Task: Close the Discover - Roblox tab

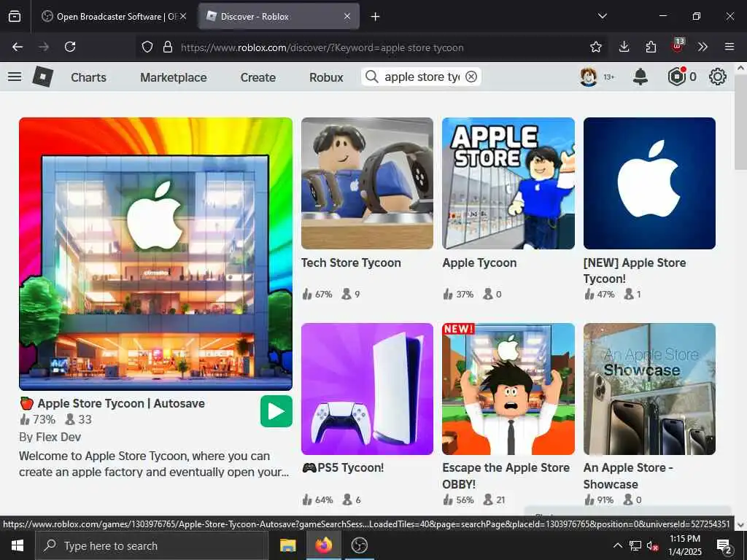Action: point(347,16)
